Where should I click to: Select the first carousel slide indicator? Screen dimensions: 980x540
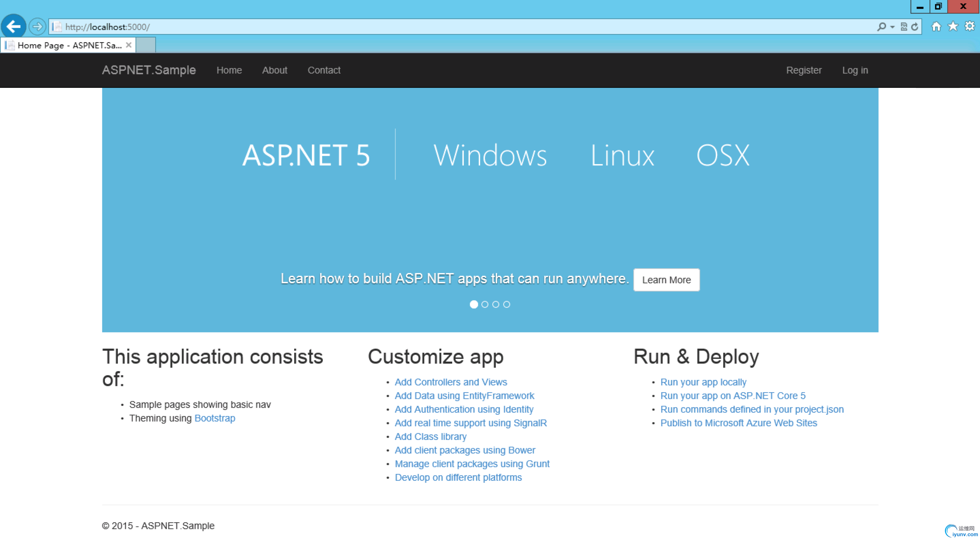[474, 304]
